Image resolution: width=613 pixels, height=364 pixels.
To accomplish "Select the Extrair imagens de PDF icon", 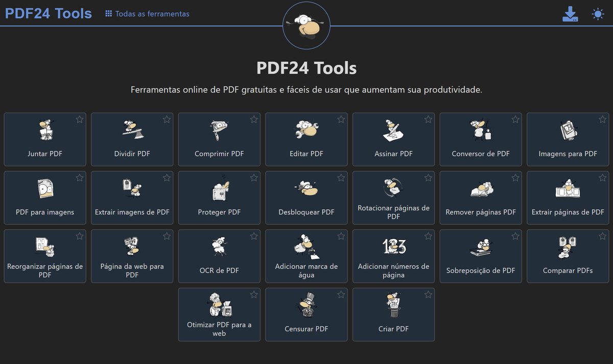I will pos(132,188).
